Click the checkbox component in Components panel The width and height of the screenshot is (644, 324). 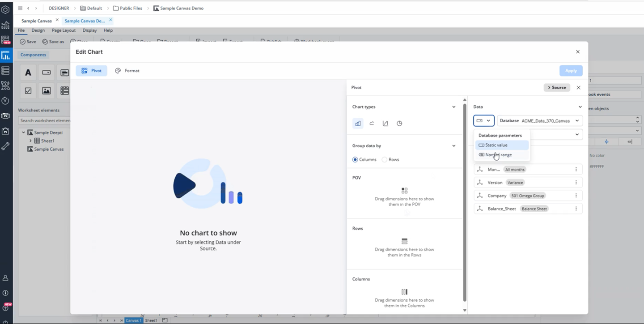(x=28, y=91)
